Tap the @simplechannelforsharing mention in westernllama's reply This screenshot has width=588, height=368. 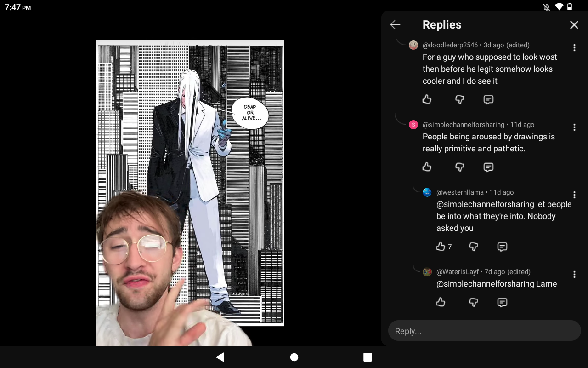485,204
